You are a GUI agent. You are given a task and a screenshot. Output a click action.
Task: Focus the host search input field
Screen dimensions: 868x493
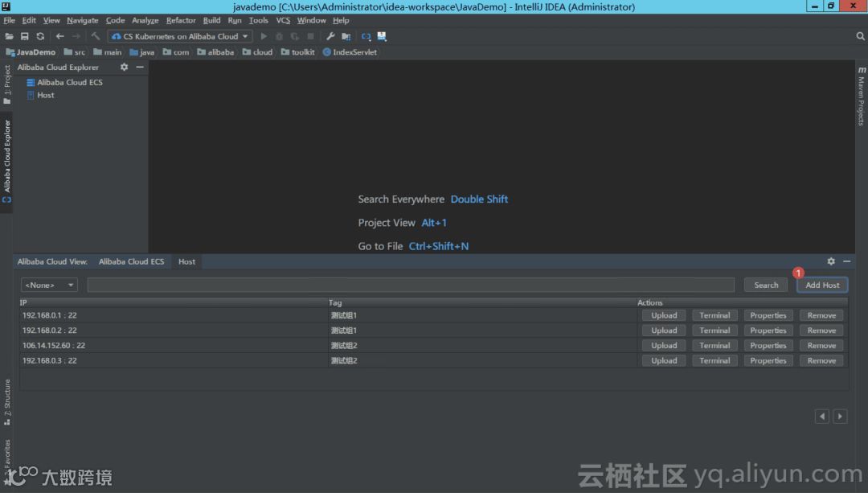[411, 286]
